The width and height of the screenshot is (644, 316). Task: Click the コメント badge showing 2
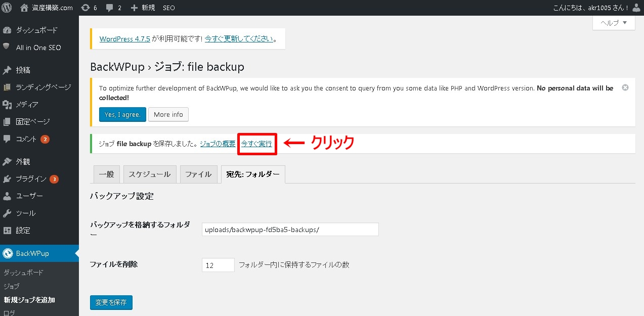click(x=45, y=139)
